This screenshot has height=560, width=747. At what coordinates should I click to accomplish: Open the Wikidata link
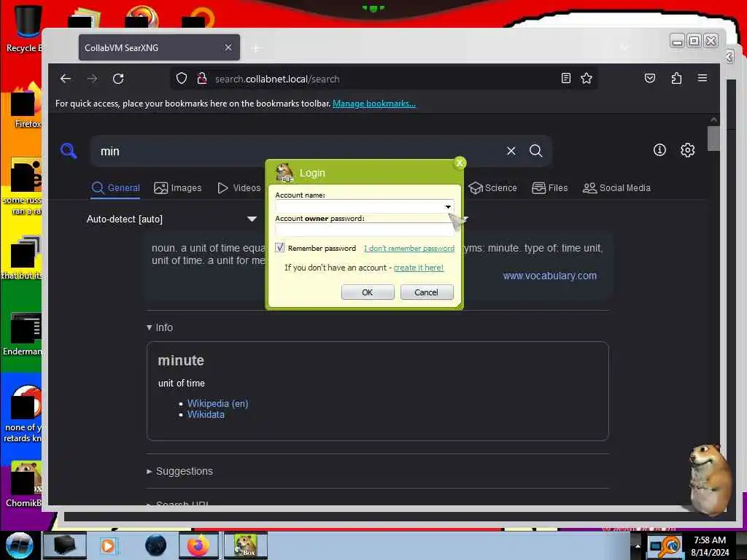(x=206, y=415)
